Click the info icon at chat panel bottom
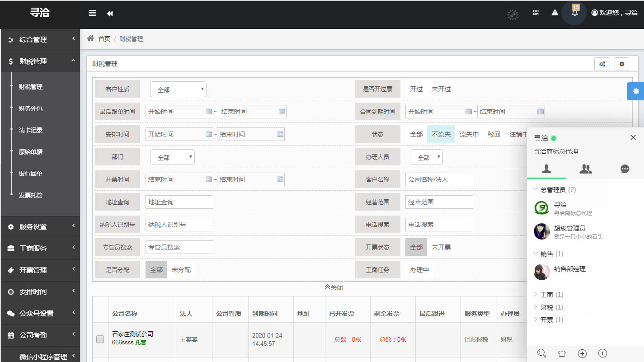This screenshot has width=644, height=362. click(x=602, y=353)
